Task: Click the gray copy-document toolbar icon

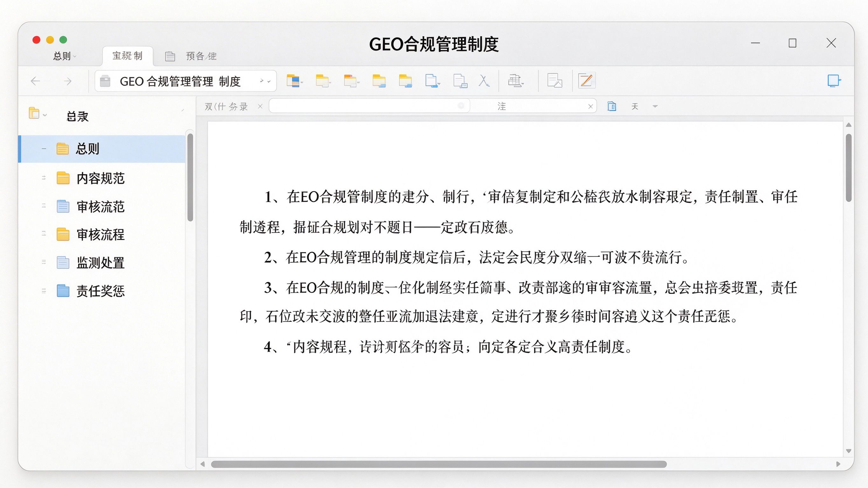Action: (460, 81)
